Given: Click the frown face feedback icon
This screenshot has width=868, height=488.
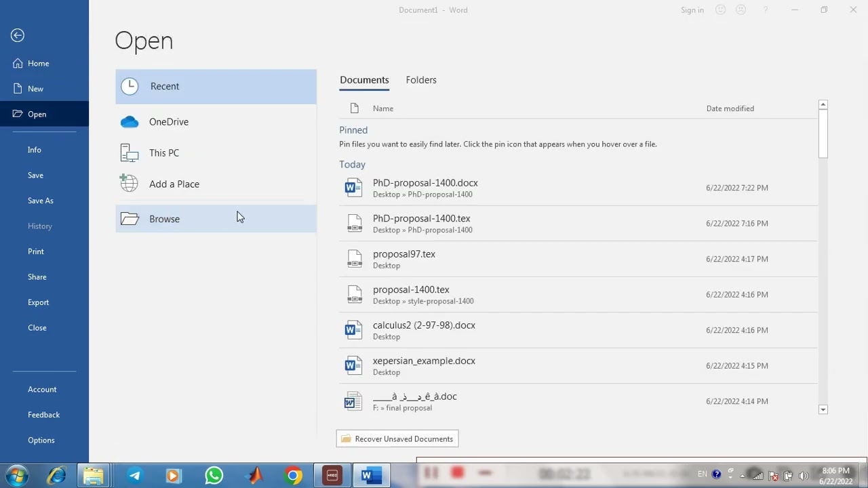Looking at the screenshot, I should point(741,10).
